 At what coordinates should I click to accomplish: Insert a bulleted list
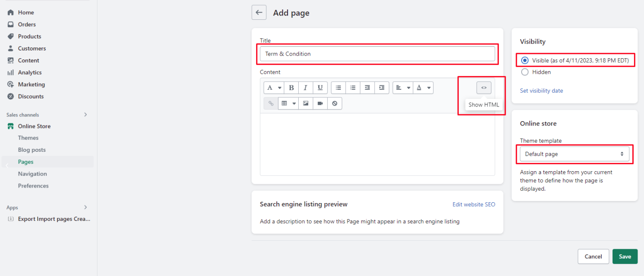point(338,88)
